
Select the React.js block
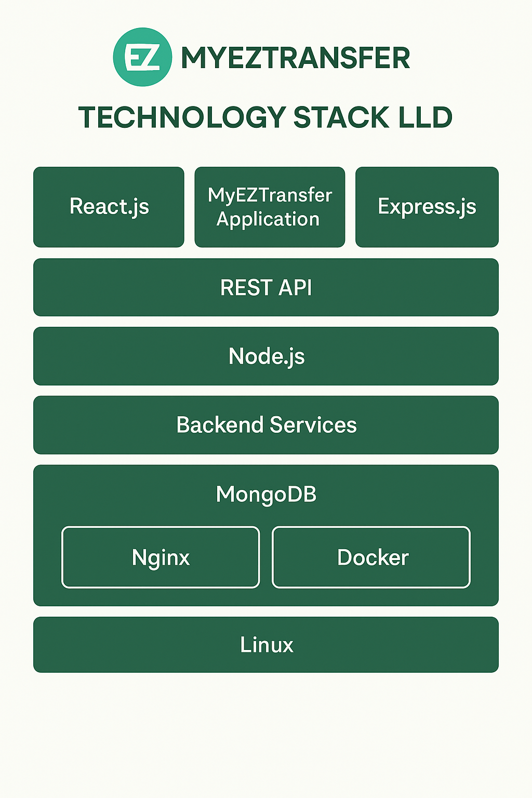[109, 207]
